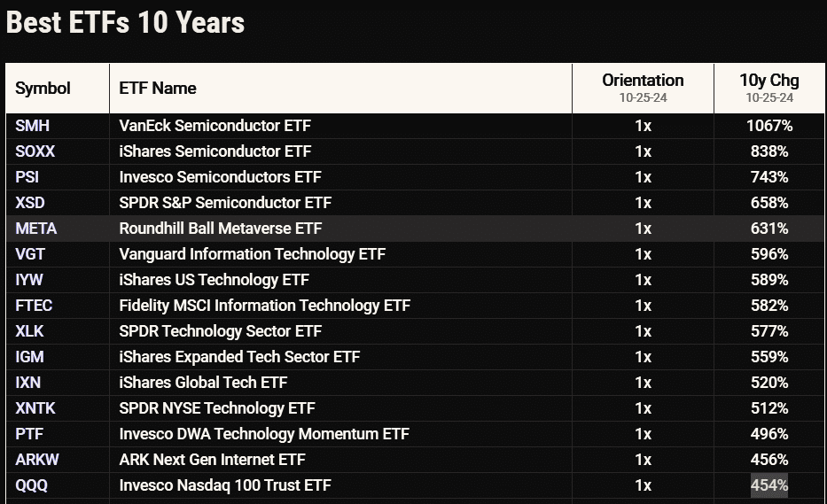The height and width of the screenshot is (504, 827).
Task: Sort by the Symbol column header
Action: [43, 89]
